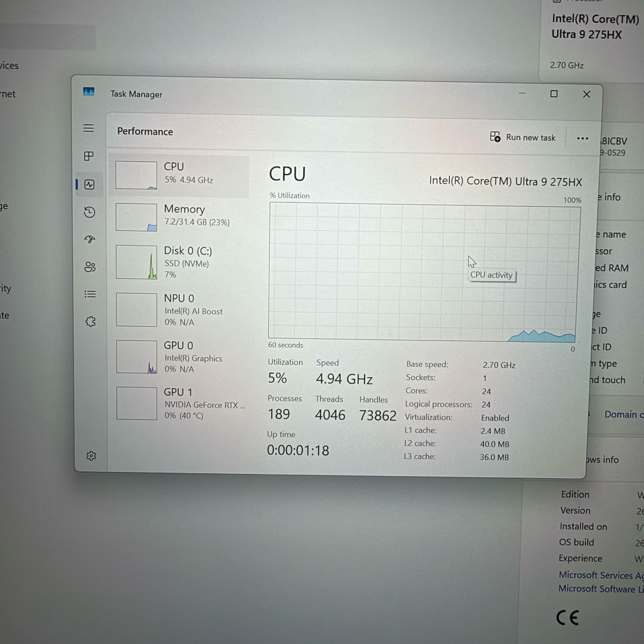Click the Threads count 4046
Viewport: 644px width, 644px height.
pyautogui.click(x=330, y=415)
